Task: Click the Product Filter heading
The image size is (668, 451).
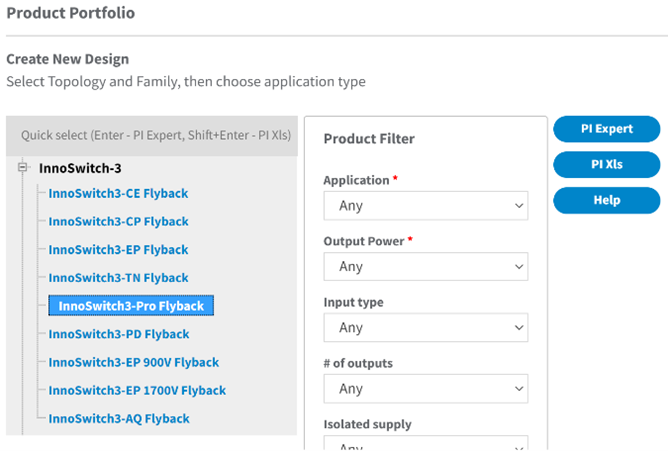Action: pos(369,139)
